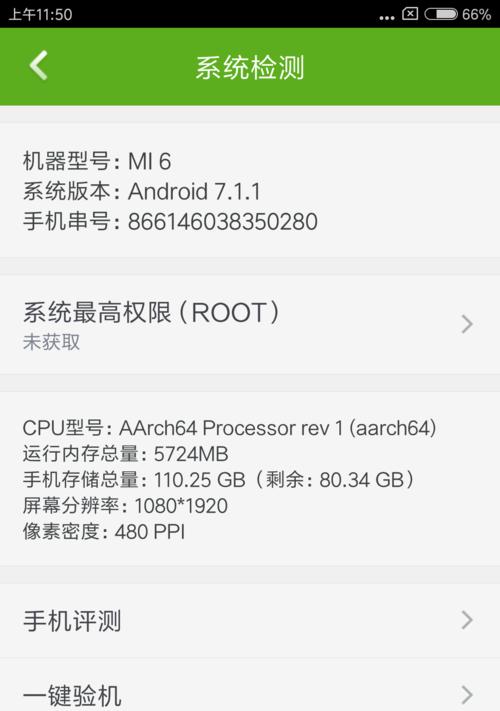Open the 手机评测 menu item
Image resolution: width=500 pixels, height=711 pixels.
[250, 620]
